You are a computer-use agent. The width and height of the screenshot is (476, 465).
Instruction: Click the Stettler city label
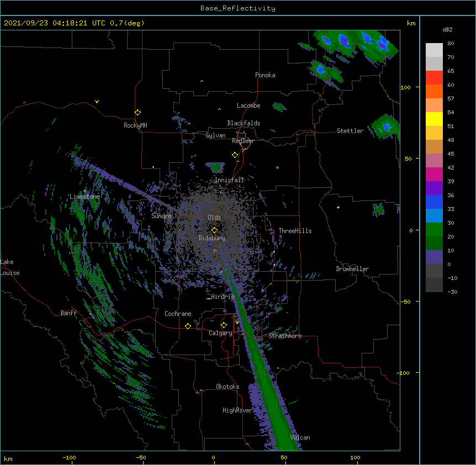(350, 131)
